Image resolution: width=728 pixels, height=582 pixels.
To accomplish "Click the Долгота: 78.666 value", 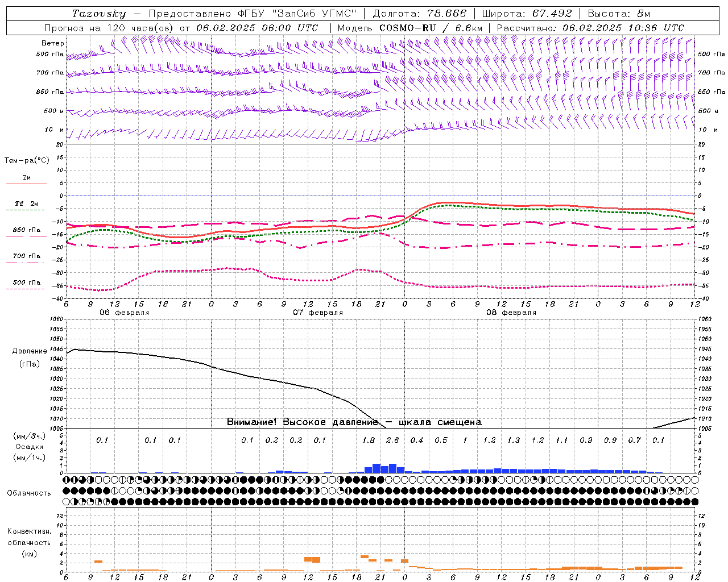I will coord(419,14).
